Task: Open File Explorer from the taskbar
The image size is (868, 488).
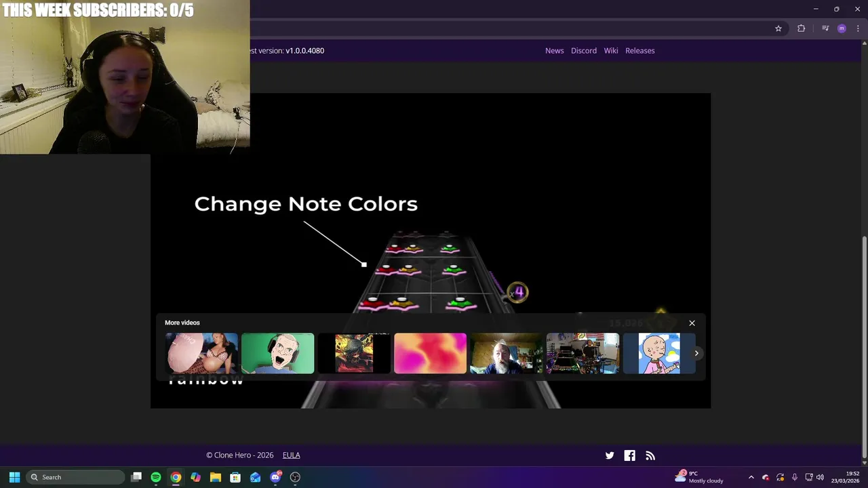Action: coord(216,477)
